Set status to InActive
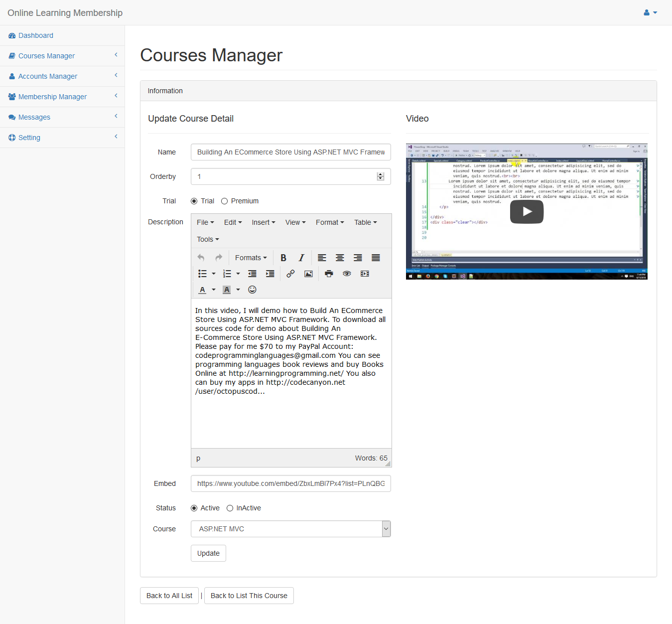The width and height of the screenshot is (672, 624). click(230, 508)
